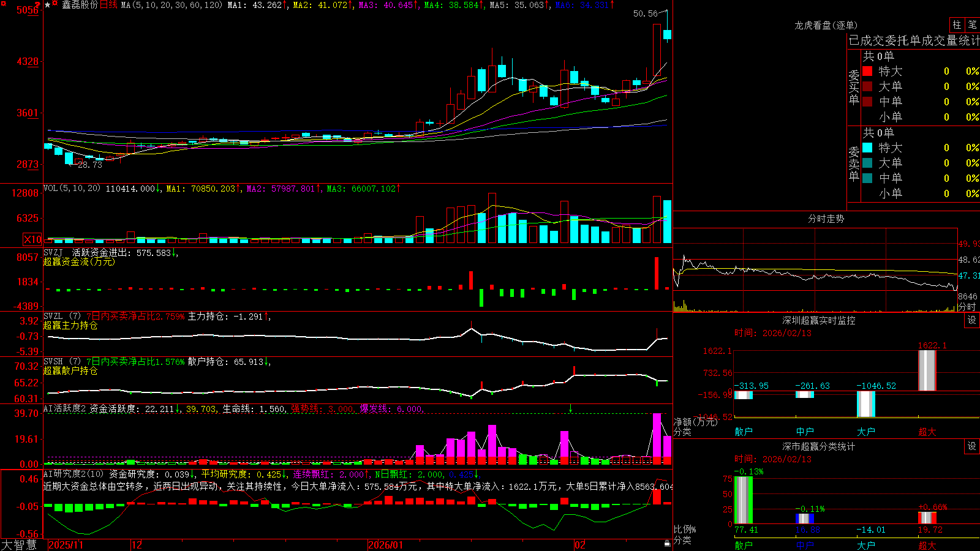Click the 12 month timeline marker
Screen dimensions: 980x551
click(137, 545)
